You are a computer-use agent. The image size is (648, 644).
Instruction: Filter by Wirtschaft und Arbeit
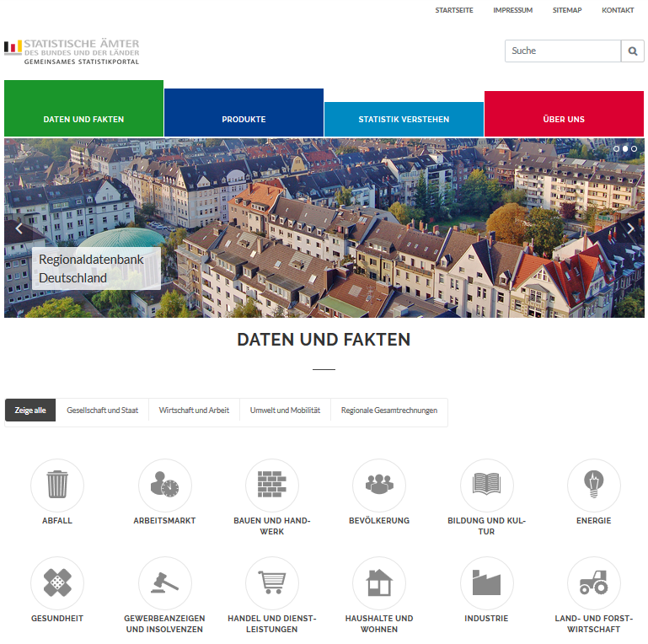point(194,410)
